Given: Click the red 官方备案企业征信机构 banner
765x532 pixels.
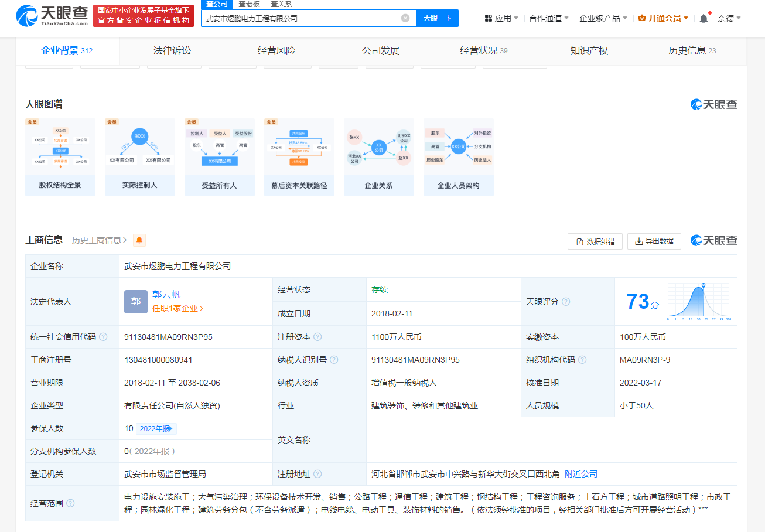Looking at the screenshot, I should (144, 16).
